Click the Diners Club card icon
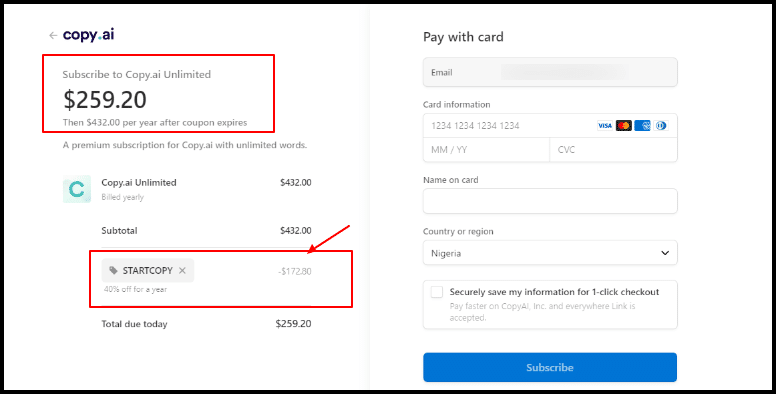The height and width of the screenshot is (394, 776). [x=660, y=126]
